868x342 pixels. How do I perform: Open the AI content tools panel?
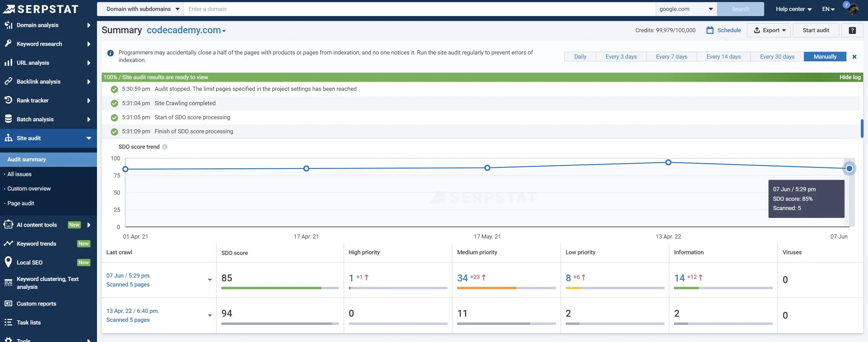[x=36, y=225]
